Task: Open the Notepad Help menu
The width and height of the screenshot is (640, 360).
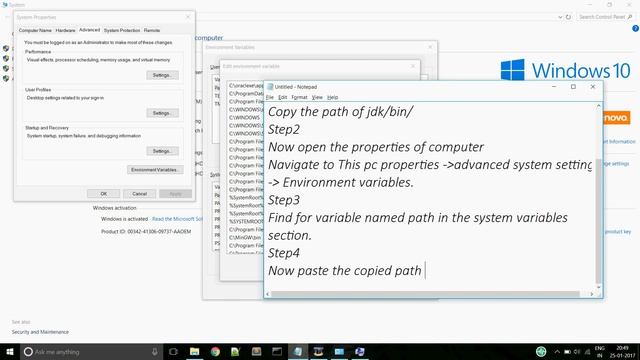Action: point(333,97)
